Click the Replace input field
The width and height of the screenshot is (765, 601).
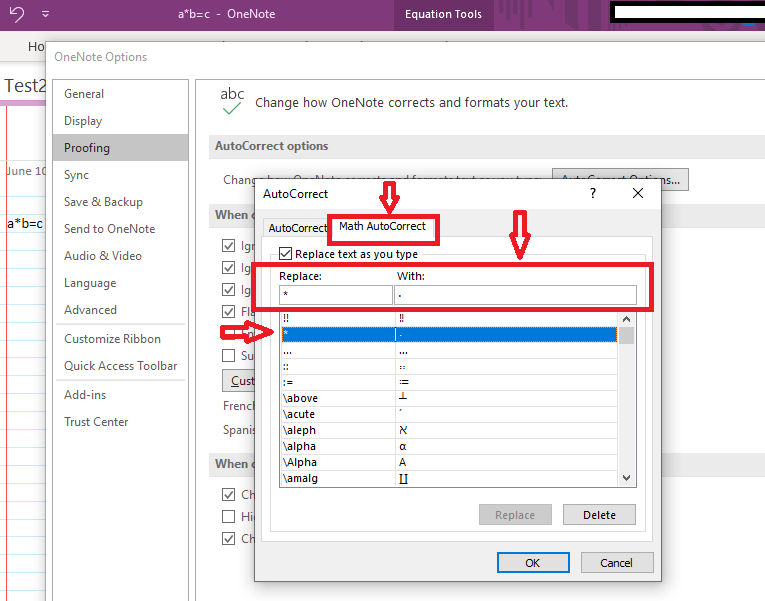click(336, 295)
